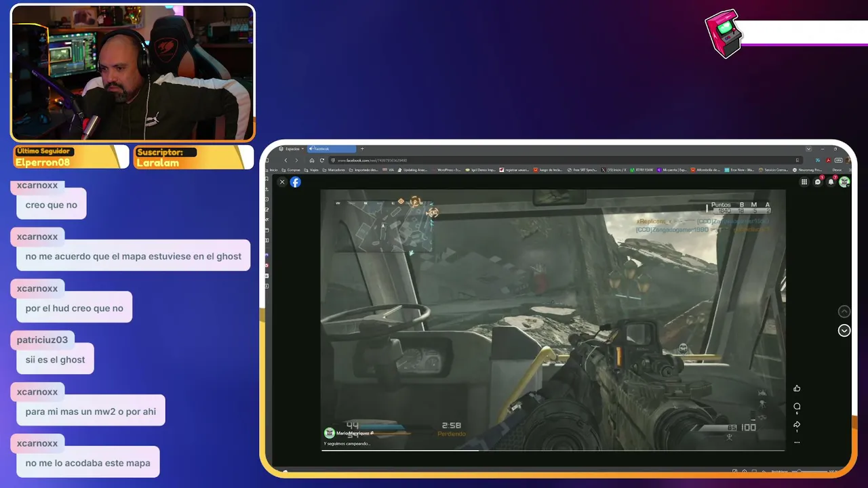Open Mario Manriquez's profile link on the reel
Image resolution: width=868 pixels, height=488 pixels.
[x=353, y=433]
